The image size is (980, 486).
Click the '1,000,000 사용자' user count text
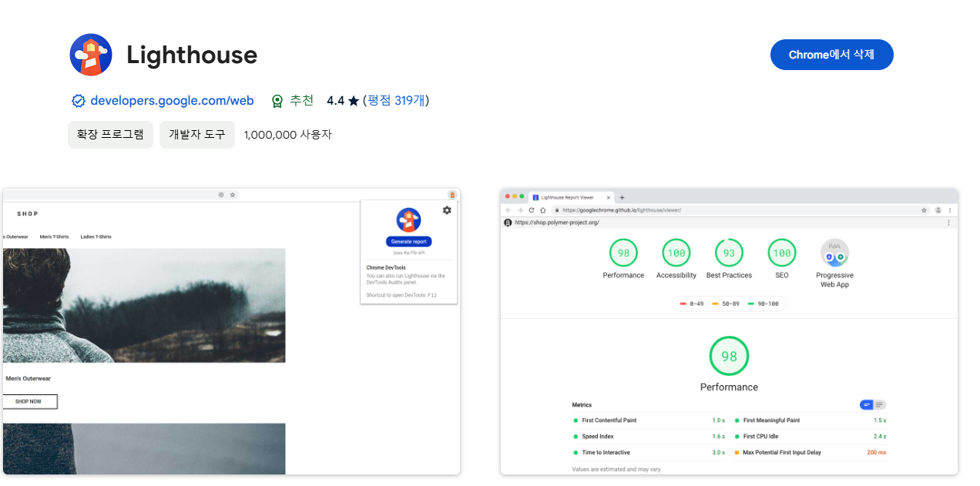(x=287, y=134)
